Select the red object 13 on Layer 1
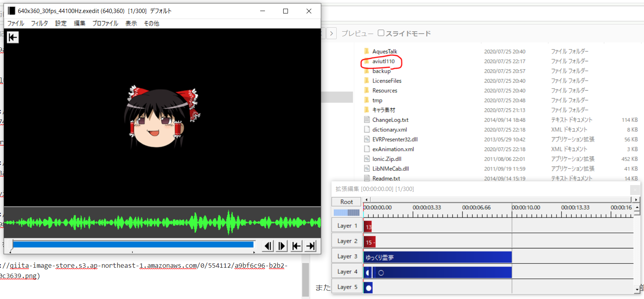This screenshot has height=299, width=644. tap(368, 227)
